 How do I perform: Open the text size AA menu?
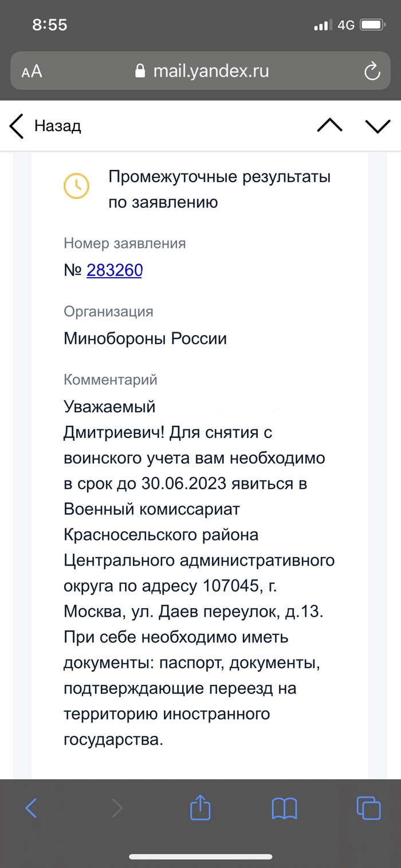coord(32,72)
